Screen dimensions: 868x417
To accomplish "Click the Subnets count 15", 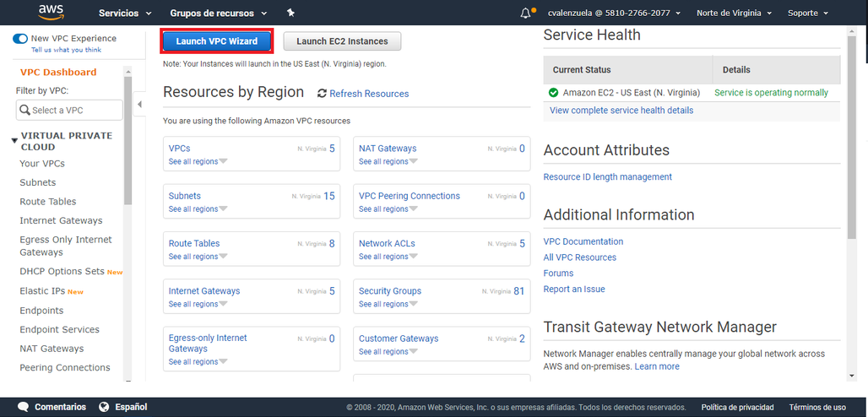I will 328,196.
